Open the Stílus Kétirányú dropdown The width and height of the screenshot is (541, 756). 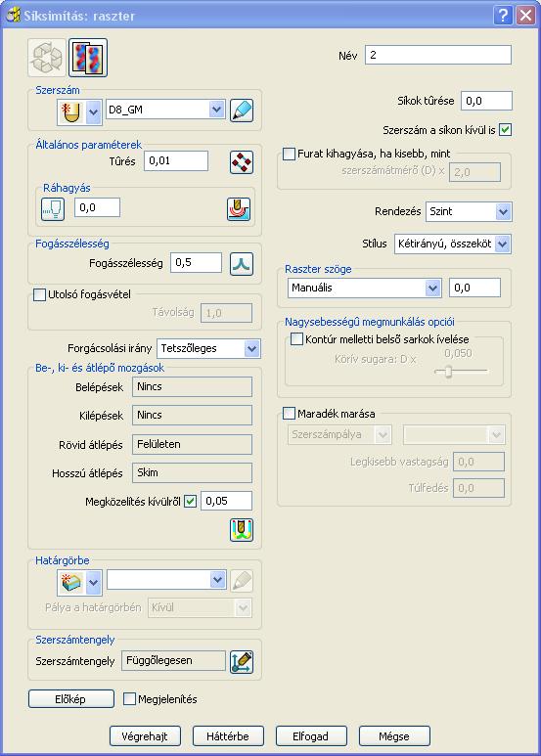tap(453, 244)
